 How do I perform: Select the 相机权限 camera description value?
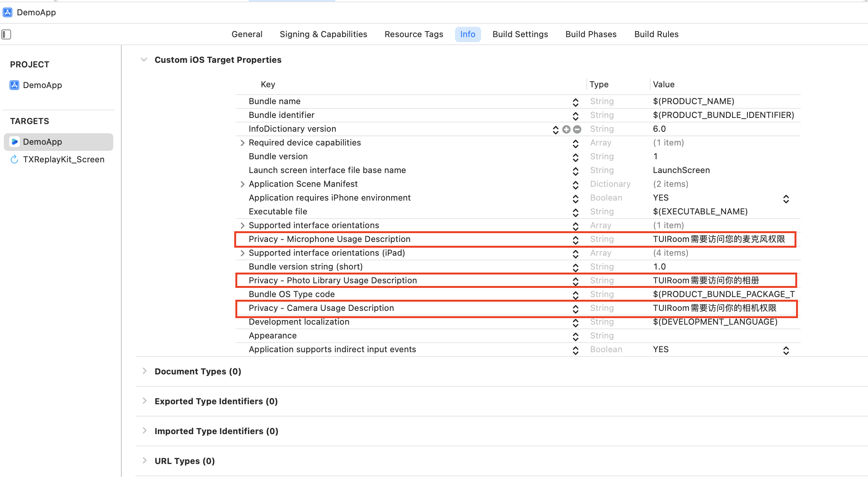[x=715, y=308]
